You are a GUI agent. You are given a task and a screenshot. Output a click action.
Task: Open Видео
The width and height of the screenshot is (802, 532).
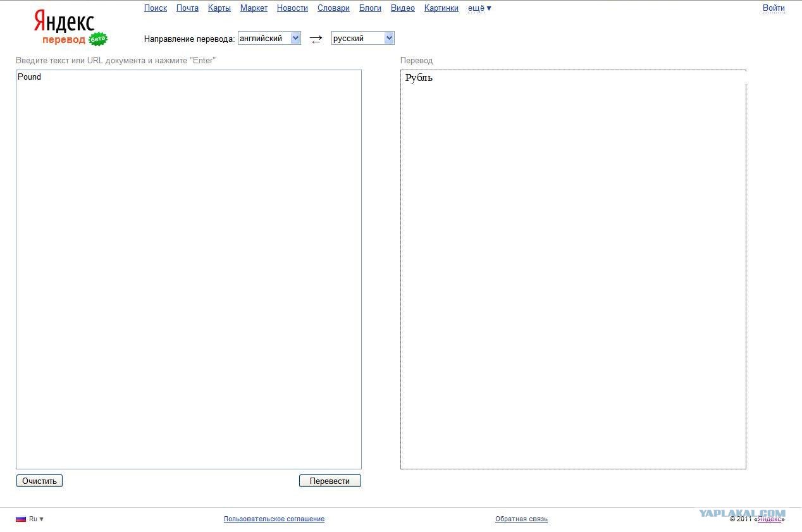403,8
